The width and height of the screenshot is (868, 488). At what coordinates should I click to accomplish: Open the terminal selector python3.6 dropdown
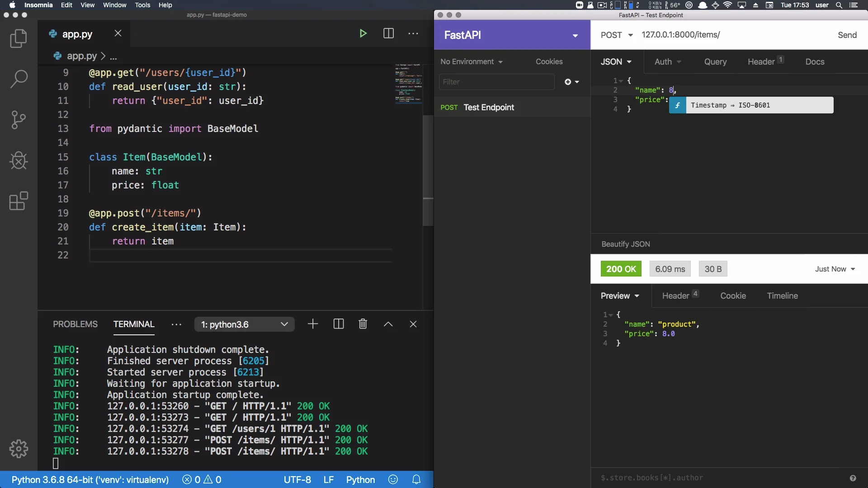point(244,324)
